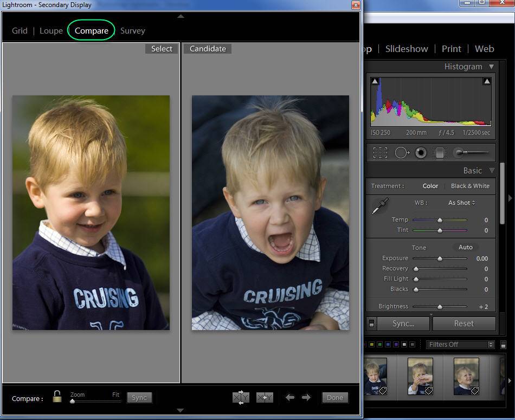The image size is (515, 420).
Task: Click the Reset button
Action: pos(463,324)
